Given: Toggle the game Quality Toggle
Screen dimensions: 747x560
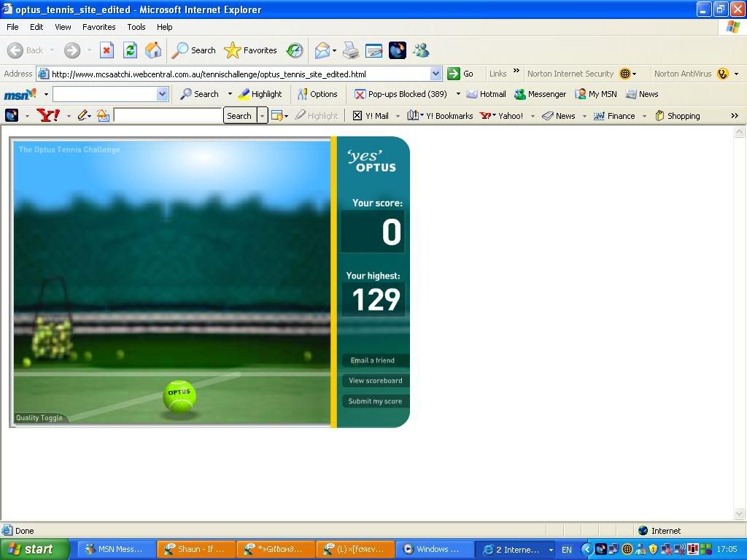Looking at the screenshot, I should 39,418.
